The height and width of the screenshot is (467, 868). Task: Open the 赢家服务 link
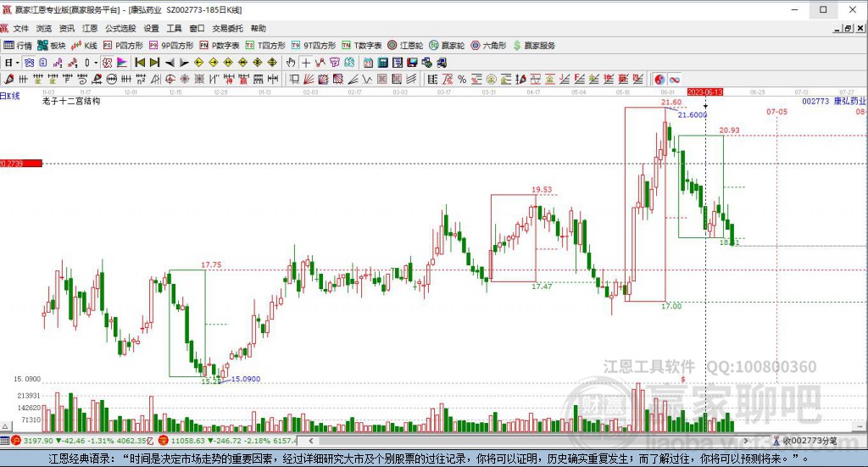(x=534, y=46)
